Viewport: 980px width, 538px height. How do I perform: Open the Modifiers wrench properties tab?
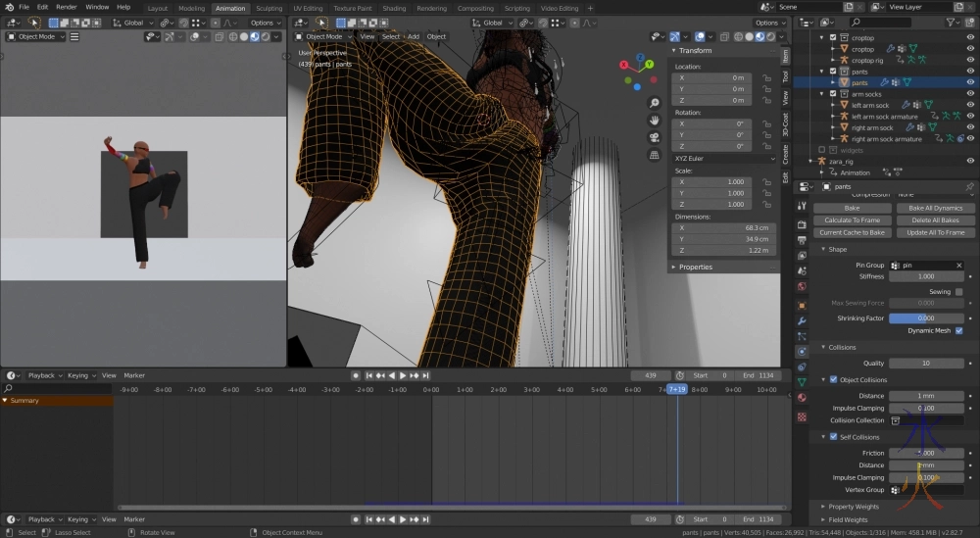pyautogui.click(x=802, y=320)
